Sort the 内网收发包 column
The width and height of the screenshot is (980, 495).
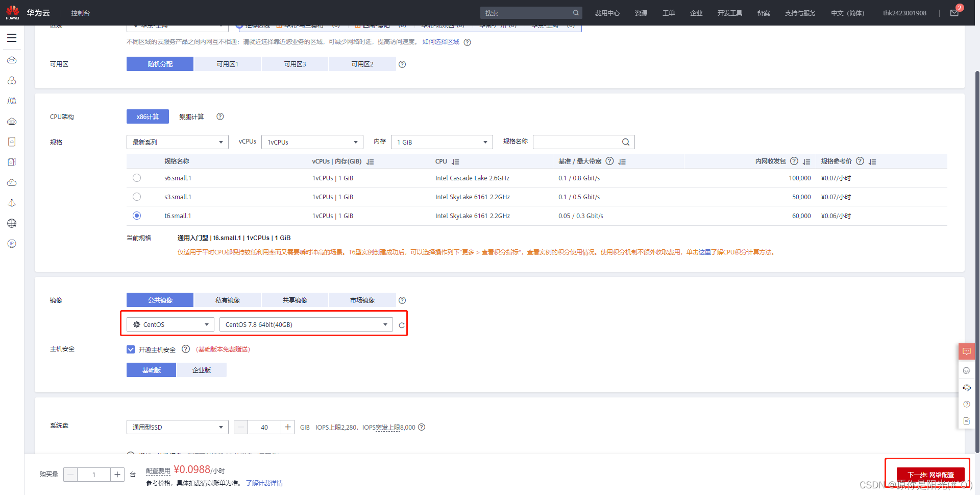(x=807, y=162)
